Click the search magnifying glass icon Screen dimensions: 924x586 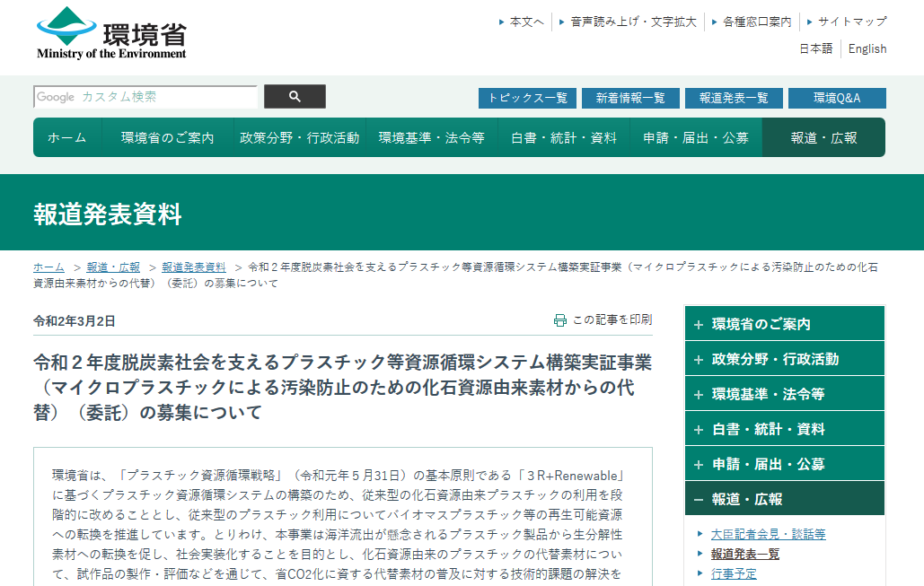click(294, 96)
